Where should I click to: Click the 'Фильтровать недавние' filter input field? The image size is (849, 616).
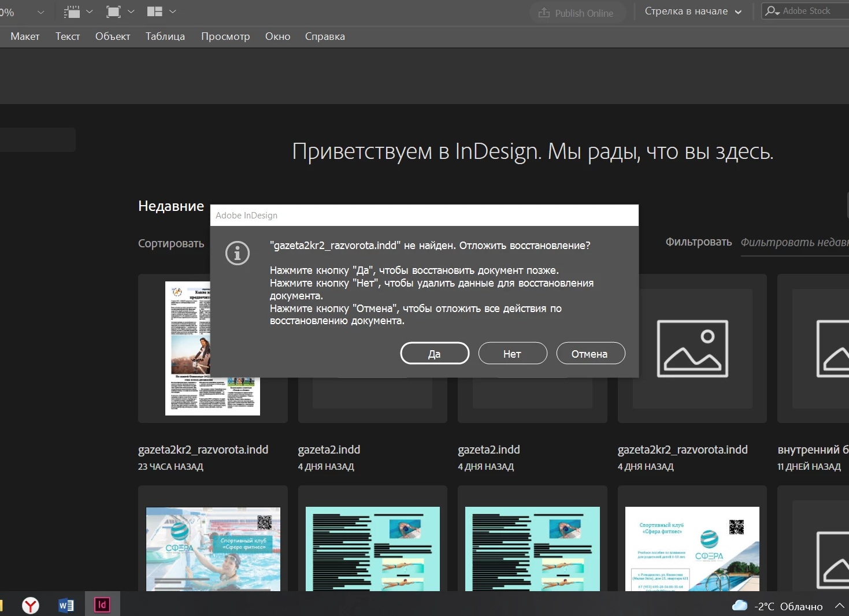click(795, 243)
